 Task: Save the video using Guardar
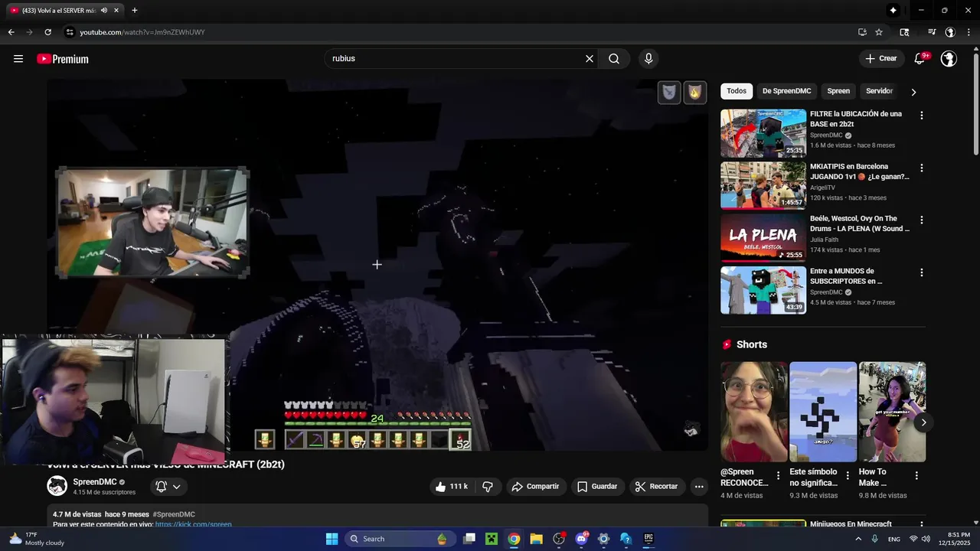pyautogui.click(x=597, y=487)
